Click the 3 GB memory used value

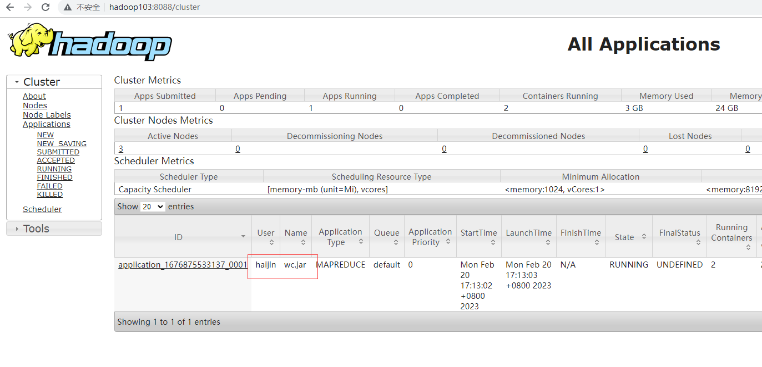pyautogui.click(x=634, y=108)
